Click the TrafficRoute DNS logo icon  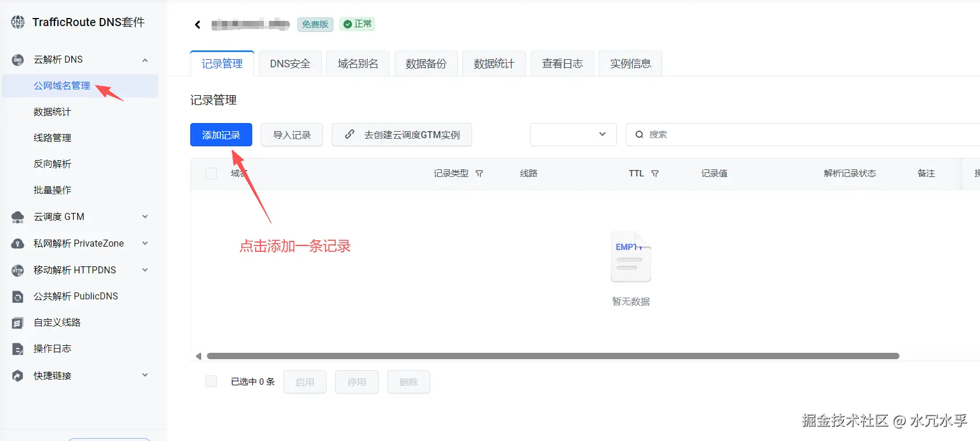click(18, 22)
